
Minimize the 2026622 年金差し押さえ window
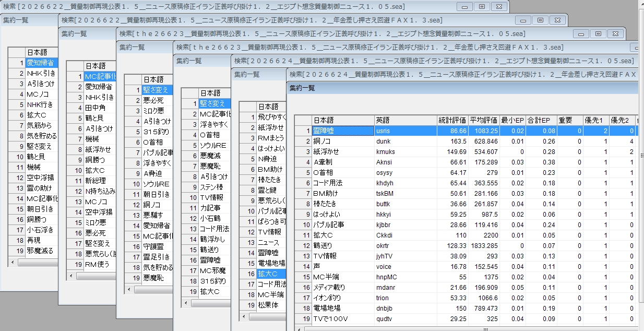pyautogui.click(x=523, y=20)
